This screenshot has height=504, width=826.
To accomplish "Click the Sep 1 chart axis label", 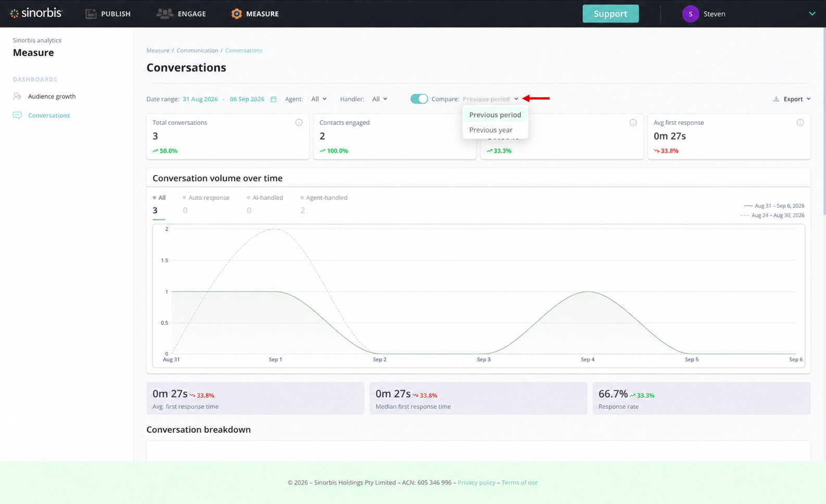I will point(275,360).
